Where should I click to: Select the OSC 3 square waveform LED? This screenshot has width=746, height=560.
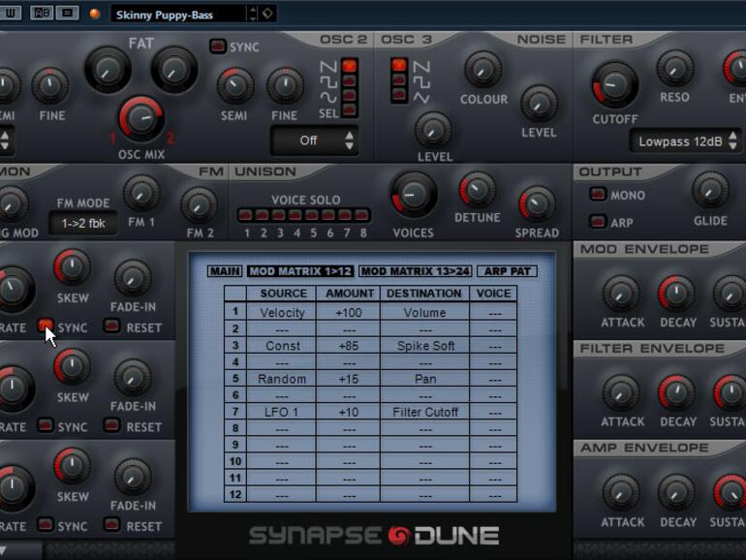[399, 80]
